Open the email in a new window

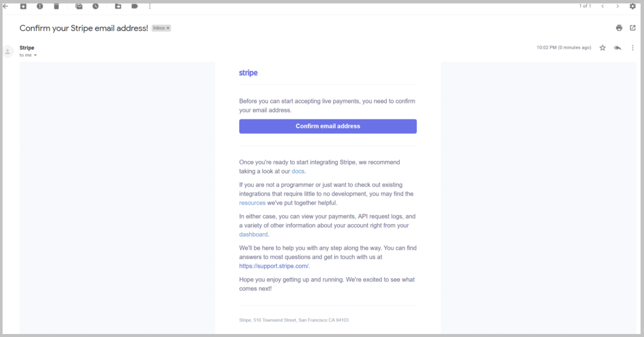tap(632, 28)
